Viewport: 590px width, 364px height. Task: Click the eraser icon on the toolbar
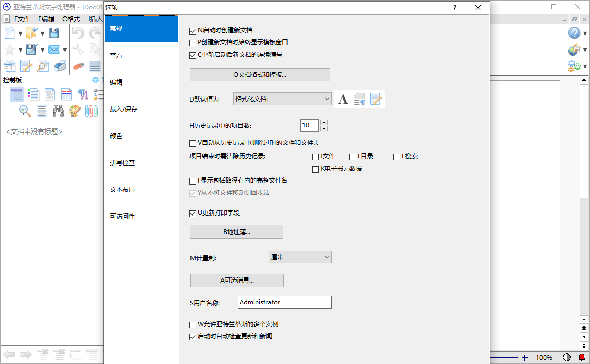click(78, 66)
